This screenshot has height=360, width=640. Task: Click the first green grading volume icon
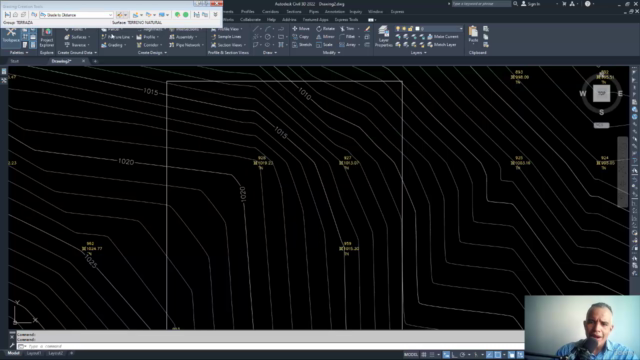tap(178, 15)
